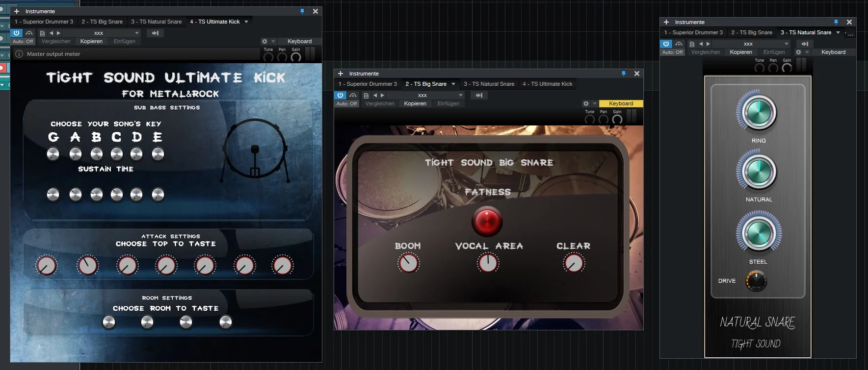Go to next preset in Natural Snare window
The width and height of the screenshot is (868, 370).
[708, 44]
